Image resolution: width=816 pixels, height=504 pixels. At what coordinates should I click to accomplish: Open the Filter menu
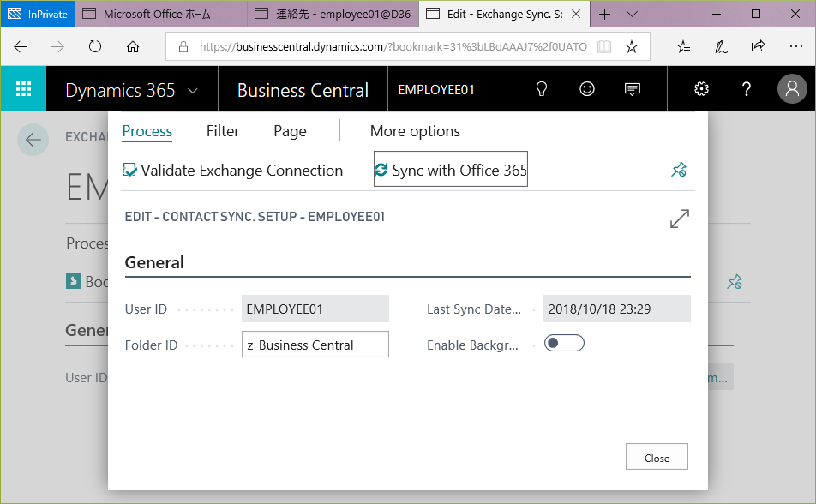click(x=223, y=131)
